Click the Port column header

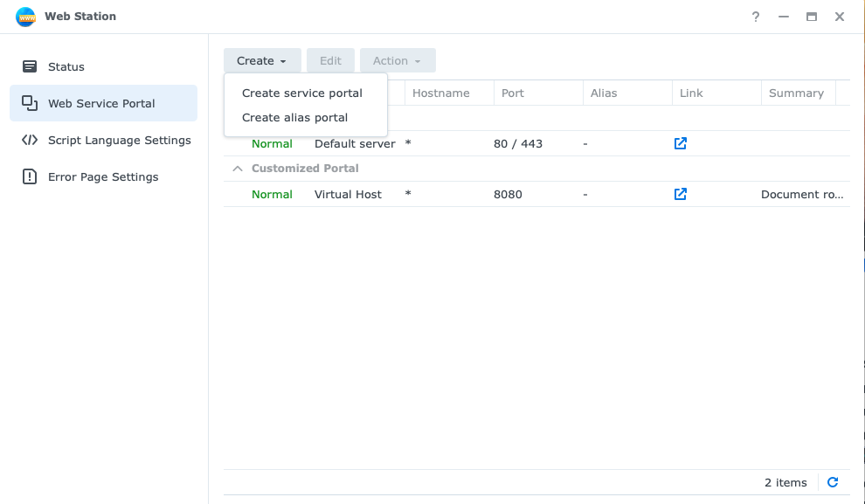coord(513,93)
